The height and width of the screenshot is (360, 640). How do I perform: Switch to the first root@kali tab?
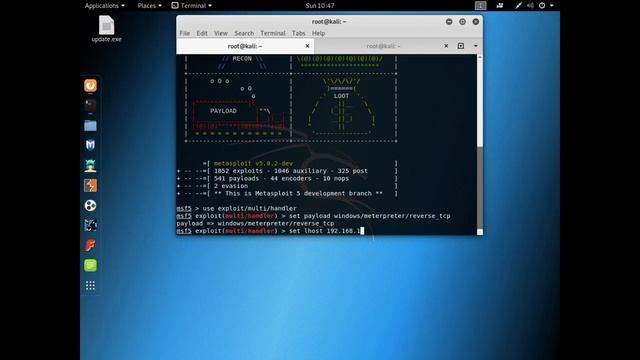(x=245, y=46)
